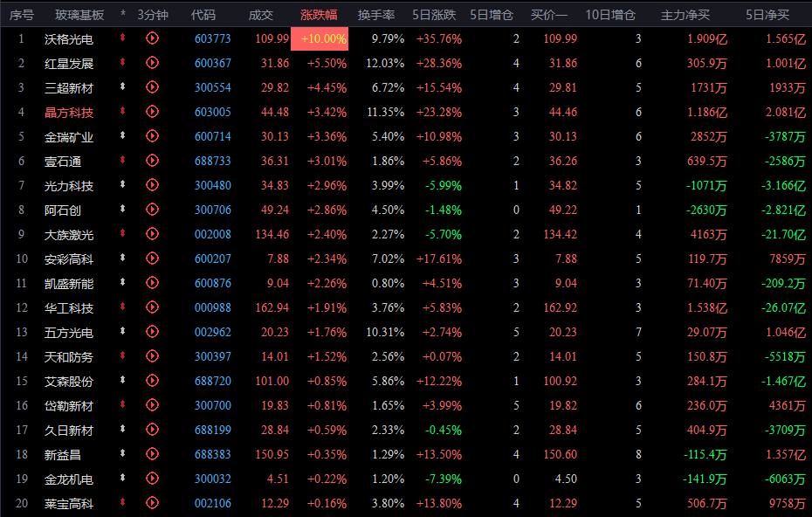The height and width of the screenshot is (517, 812).
Task: Click stock code 688383
Action: coord(213,454)
